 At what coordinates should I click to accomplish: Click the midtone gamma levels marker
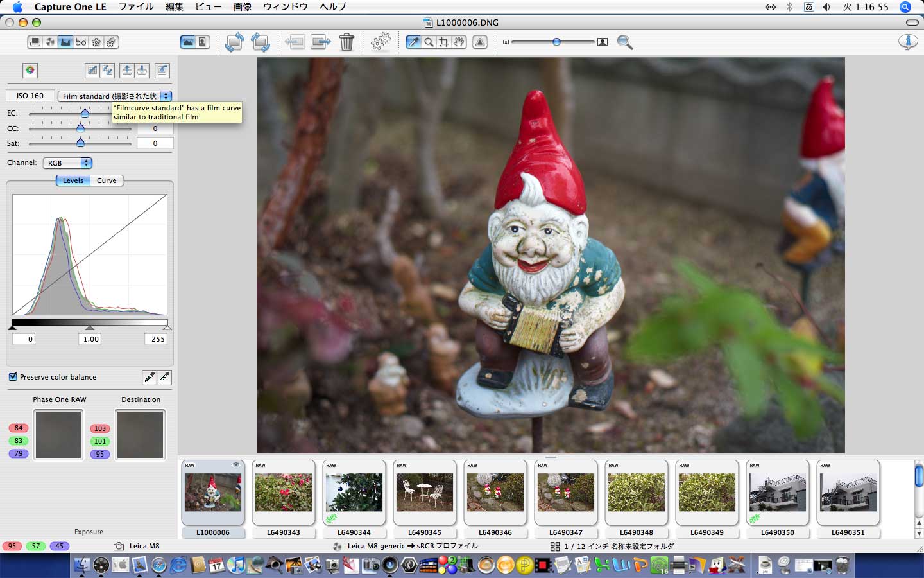coord(90,328)
